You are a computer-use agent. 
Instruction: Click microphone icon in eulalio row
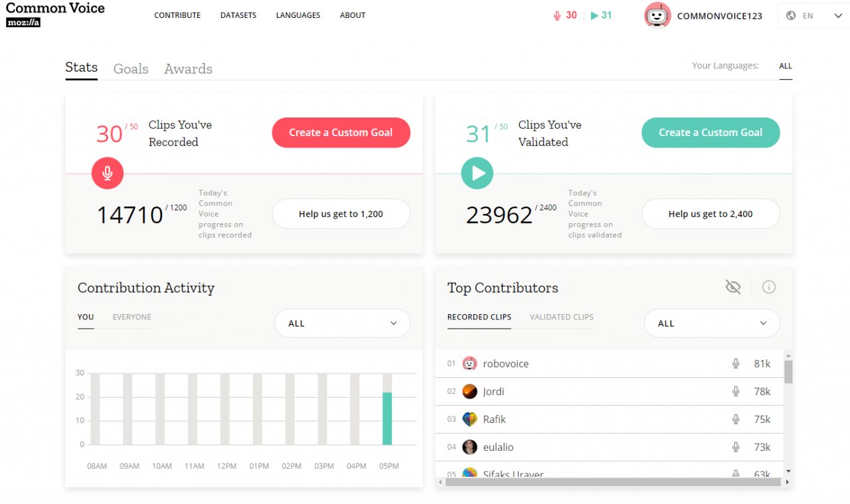tap(736, 447)
